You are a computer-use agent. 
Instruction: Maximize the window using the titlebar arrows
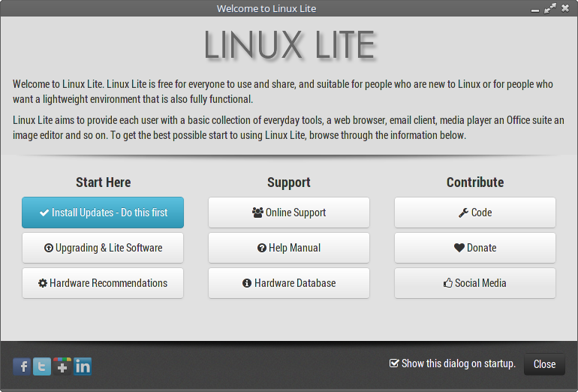pos(550,8)
